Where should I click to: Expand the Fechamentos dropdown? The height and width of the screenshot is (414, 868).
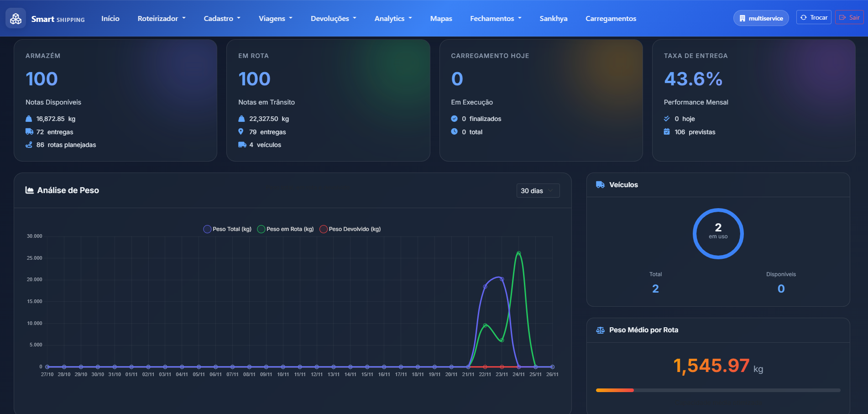(496, 18)
